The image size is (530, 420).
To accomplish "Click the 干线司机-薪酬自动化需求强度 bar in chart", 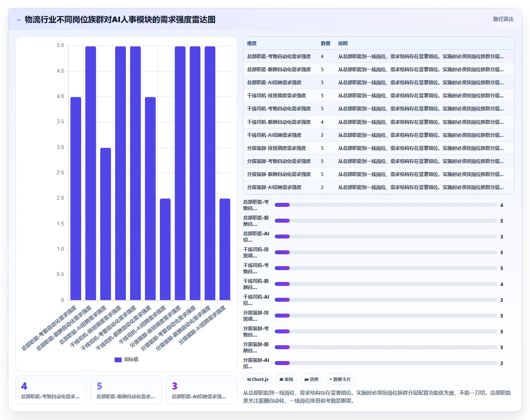I will [150, 199].
